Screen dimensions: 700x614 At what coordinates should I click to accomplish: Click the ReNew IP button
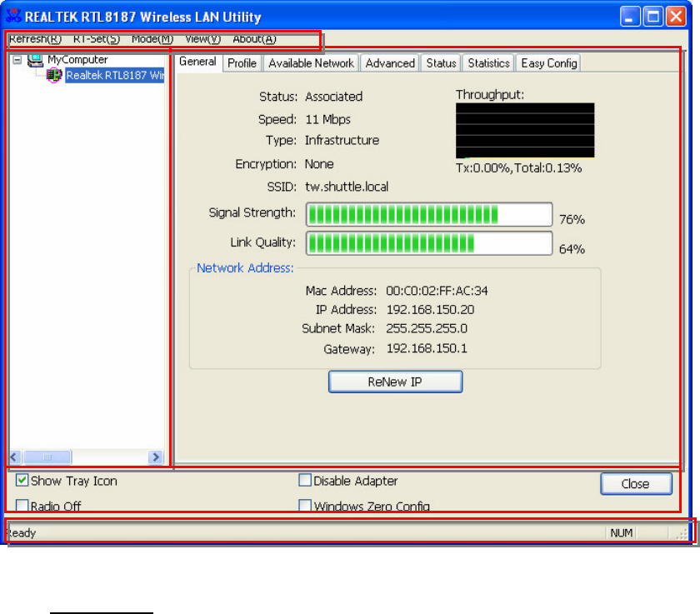396,382
